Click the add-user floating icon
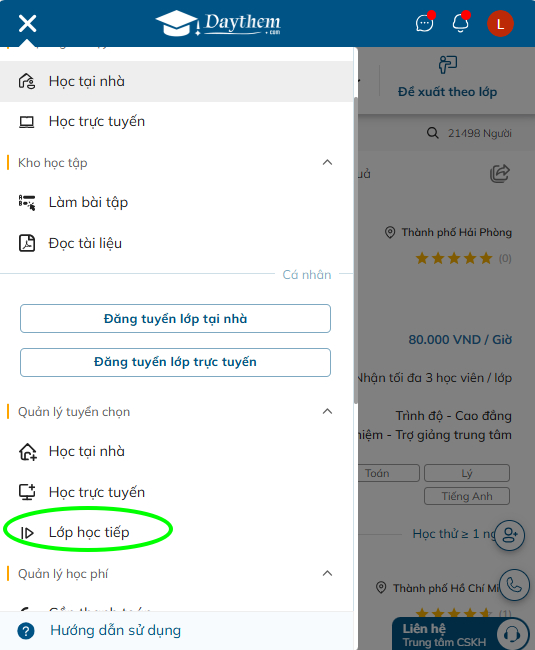 [x=510, y=535]
